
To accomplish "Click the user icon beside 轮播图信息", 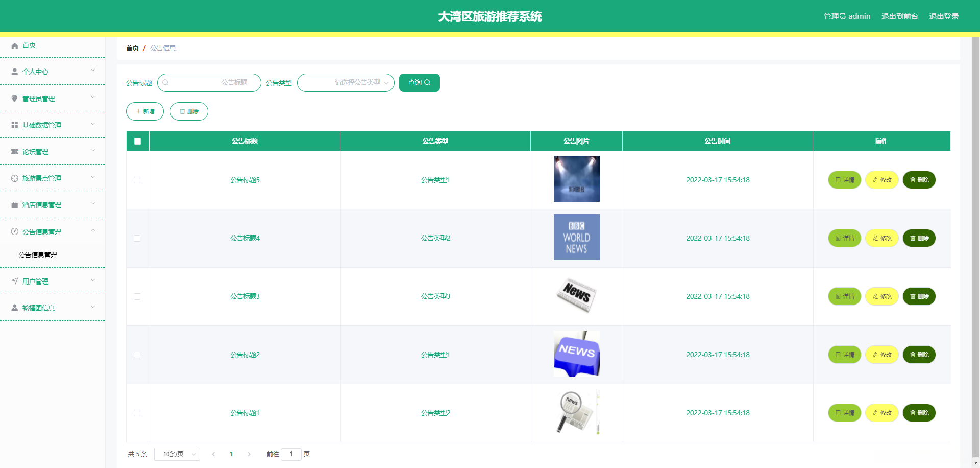I will point(15,308).
